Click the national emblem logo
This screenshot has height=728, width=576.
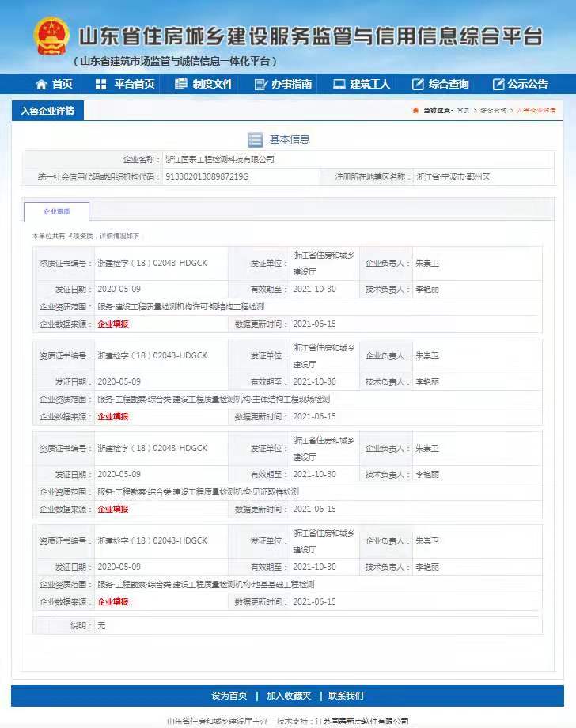(52, 36)
